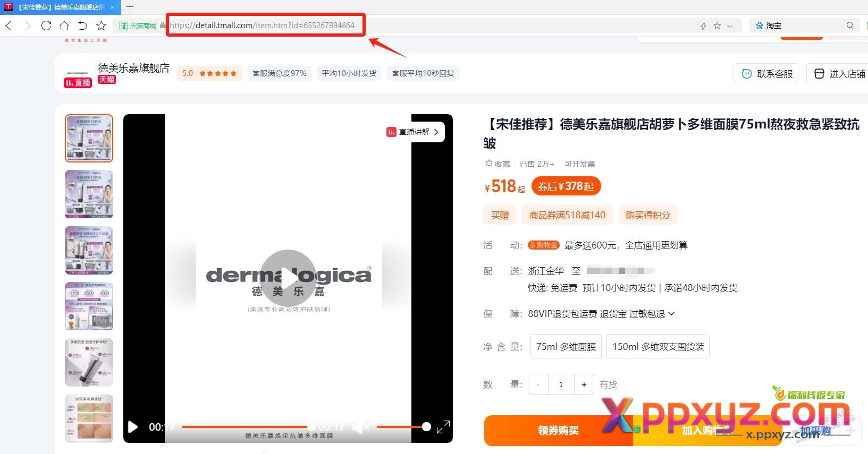Click the browser forward arrow
The width and height of the screenshot is (868, 454).
tap(28, 25)
